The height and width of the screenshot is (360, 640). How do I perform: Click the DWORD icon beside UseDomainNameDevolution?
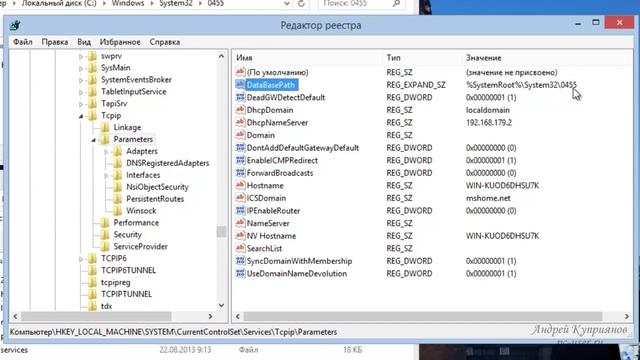(x=240, y=273)
